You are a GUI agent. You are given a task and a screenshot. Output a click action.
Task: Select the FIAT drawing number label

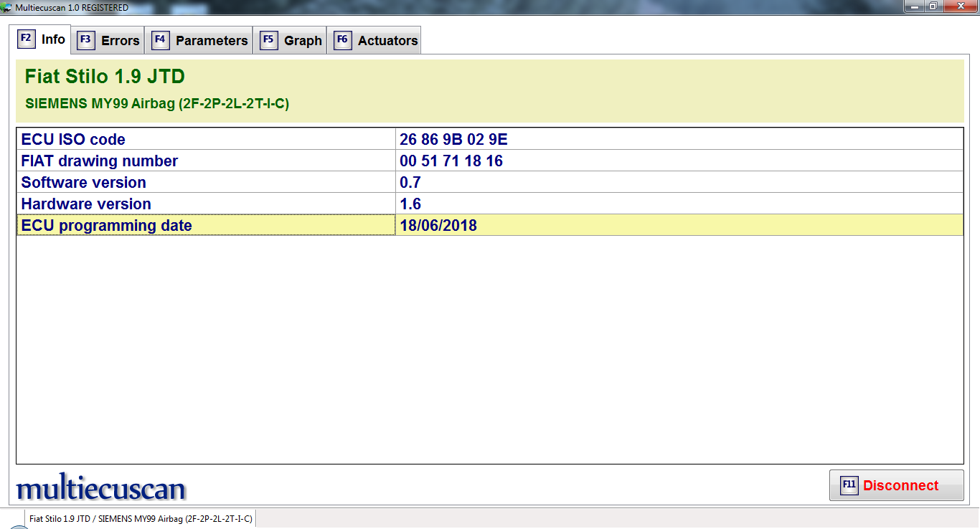point(99,161)
